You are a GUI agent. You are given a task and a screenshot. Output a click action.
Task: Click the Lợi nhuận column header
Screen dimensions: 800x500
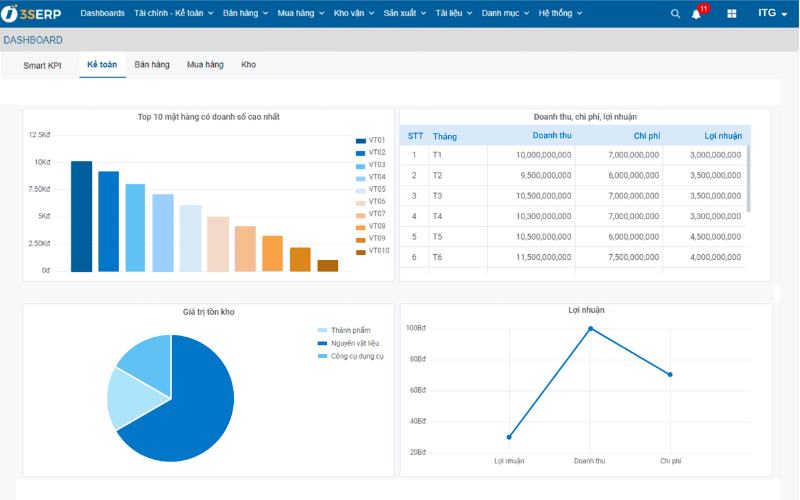723,136
